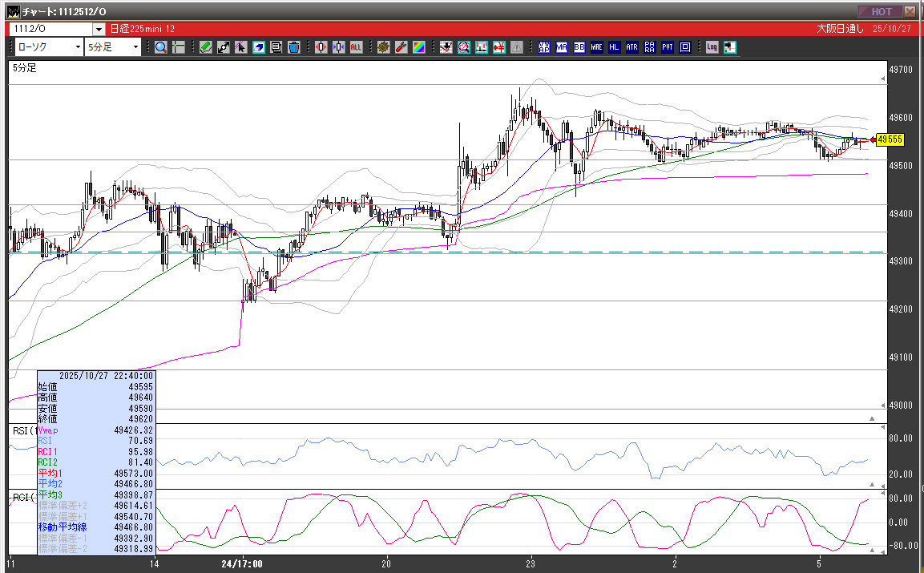
Task: Select the trend line drawing tool
Action: pos(224,47)
